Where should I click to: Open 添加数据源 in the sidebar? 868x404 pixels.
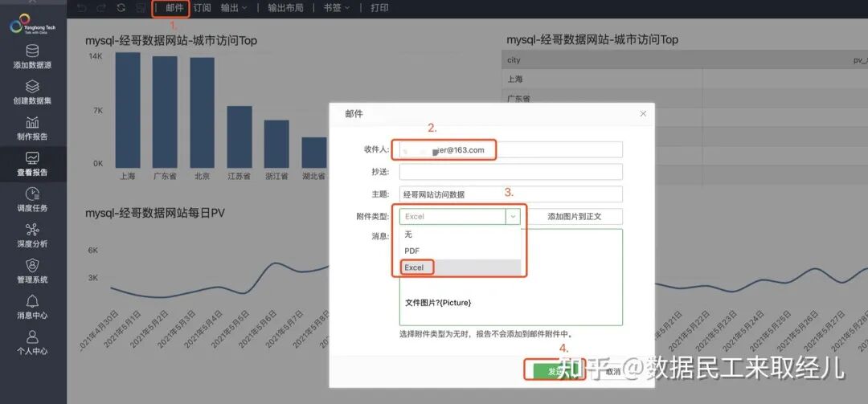(33, 56)
